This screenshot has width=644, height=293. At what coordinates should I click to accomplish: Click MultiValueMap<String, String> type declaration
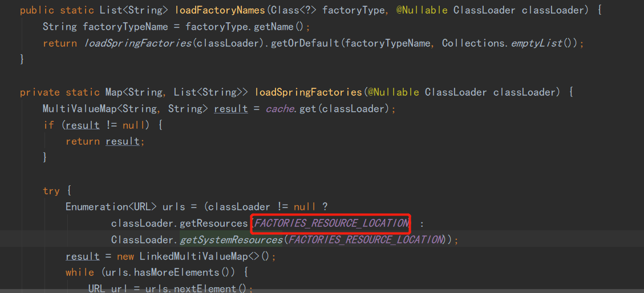127,109
